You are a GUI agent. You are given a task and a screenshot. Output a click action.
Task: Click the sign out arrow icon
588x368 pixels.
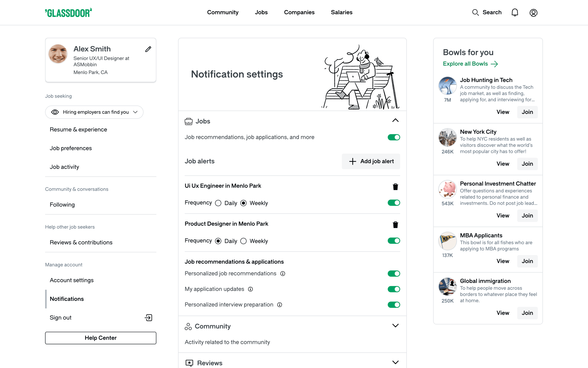coord(149,318)
